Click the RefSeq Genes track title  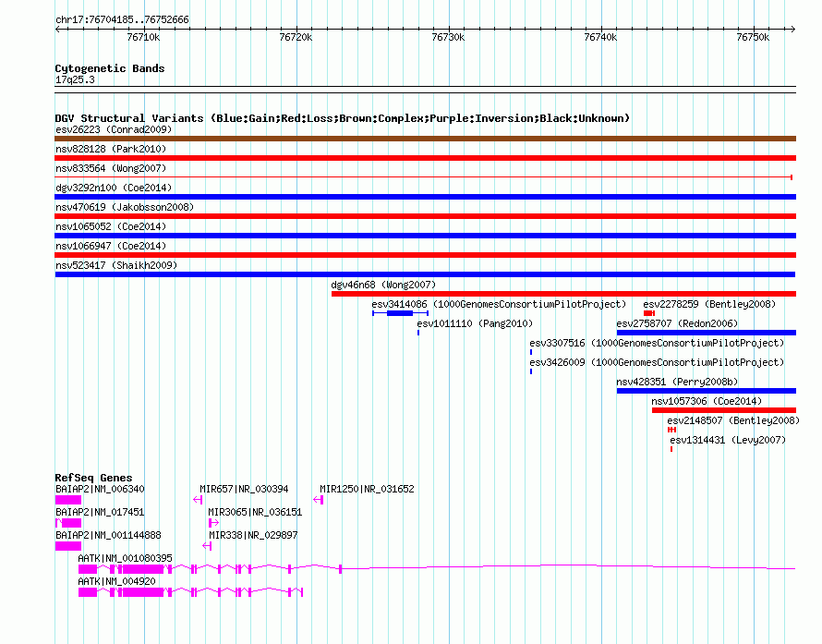[93, 478]
